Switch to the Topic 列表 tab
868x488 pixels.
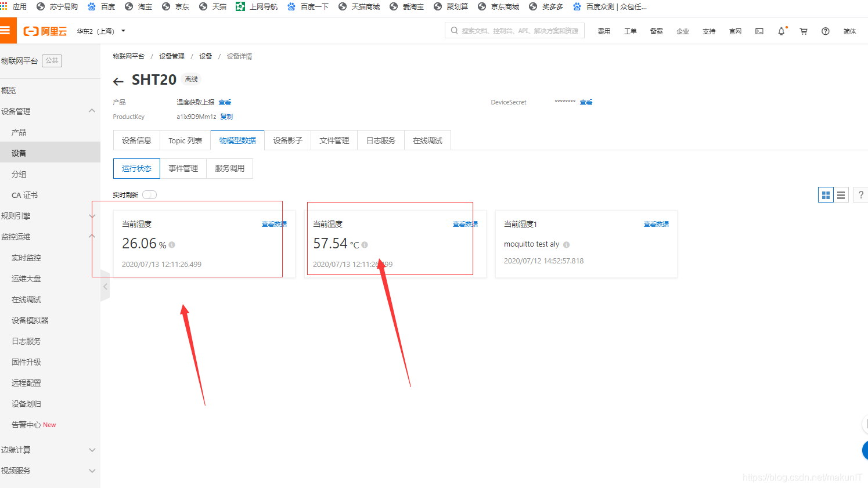[185, 140]
